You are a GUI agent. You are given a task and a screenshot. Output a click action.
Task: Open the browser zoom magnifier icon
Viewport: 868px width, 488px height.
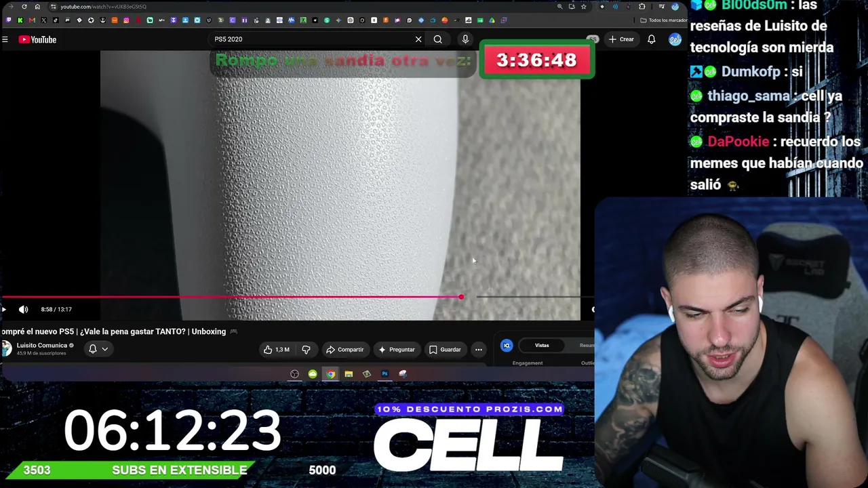559,7
